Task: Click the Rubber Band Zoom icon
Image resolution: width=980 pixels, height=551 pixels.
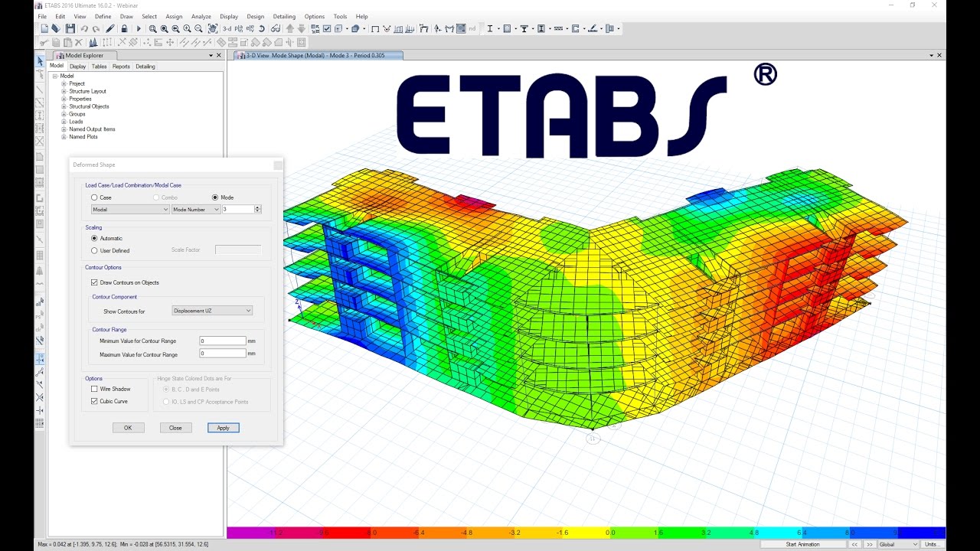Action: point(153,28)
